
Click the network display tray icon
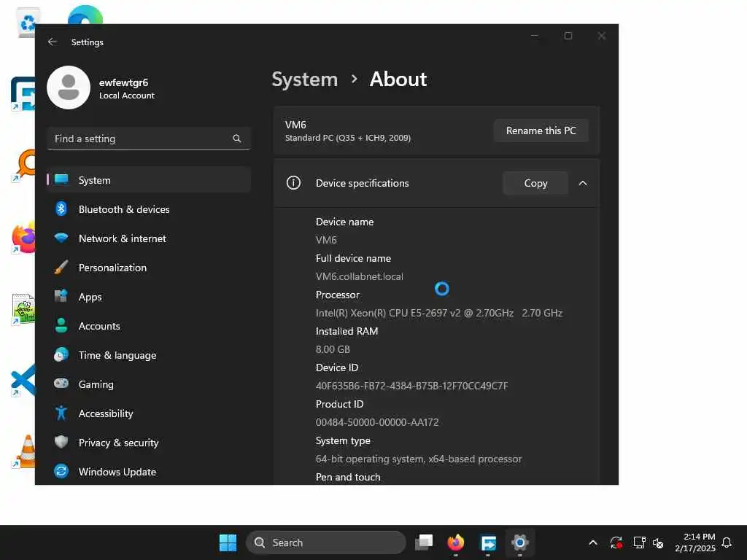(639, 542)
